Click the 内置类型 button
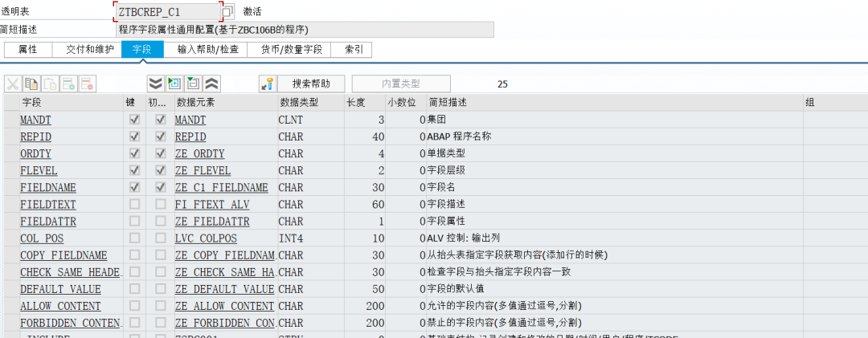This screenshot has width=868, height=338. (401, 84)
